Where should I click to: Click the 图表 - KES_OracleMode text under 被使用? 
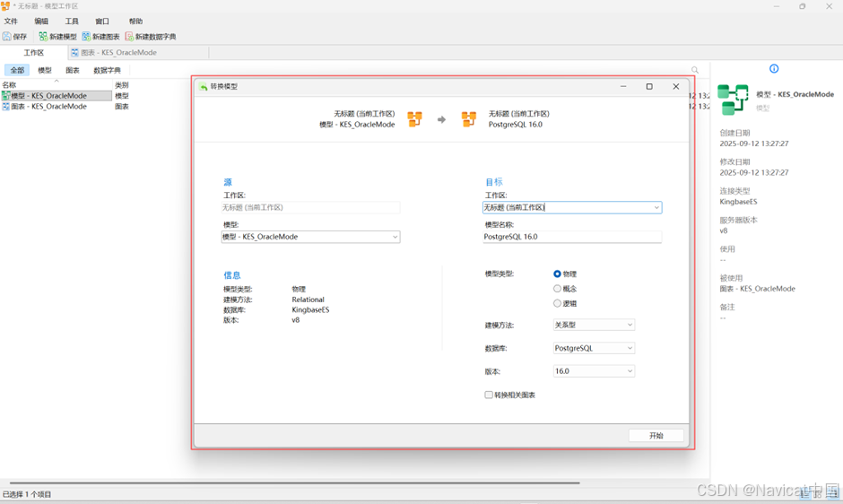click(x=757, y=289)
